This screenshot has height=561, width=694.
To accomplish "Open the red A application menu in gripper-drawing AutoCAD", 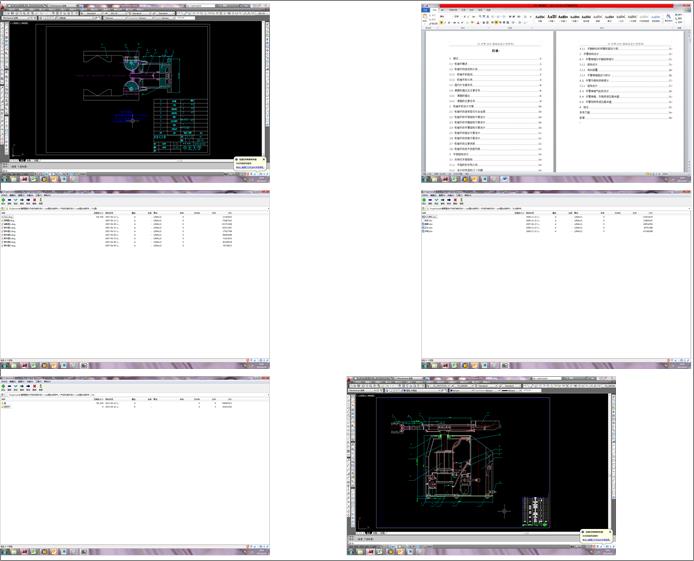I will coord(3,8).
